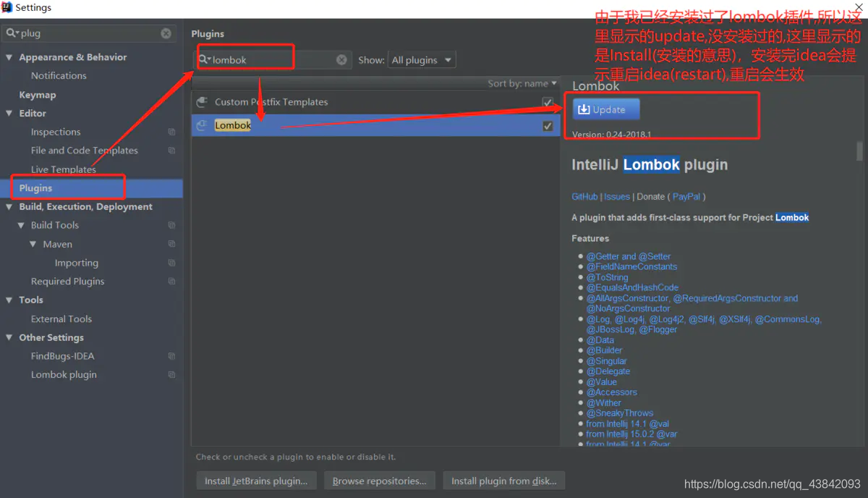This screenshot has width=868, height=498.
Task: Click the magnifier icon in plugin search
Action: [x=205, y=60]
